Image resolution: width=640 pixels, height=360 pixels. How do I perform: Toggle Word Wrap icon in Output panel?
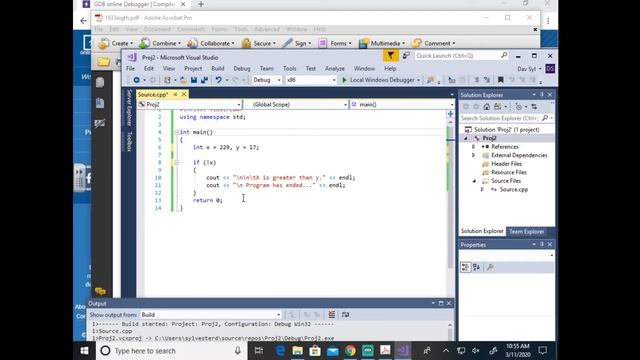tap(346, 314)
